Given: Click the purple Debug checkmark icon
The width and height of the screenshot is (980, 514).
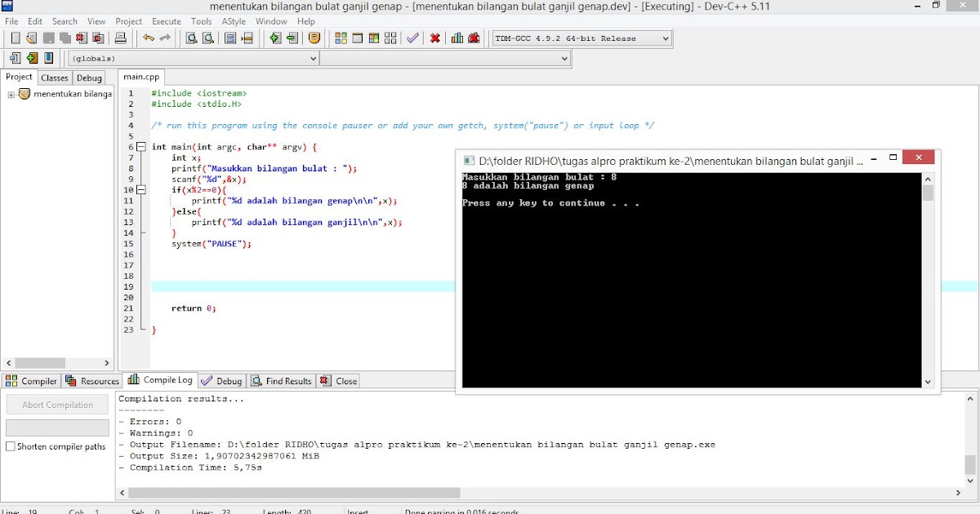Looking at the screenshot, I should 412,38.
